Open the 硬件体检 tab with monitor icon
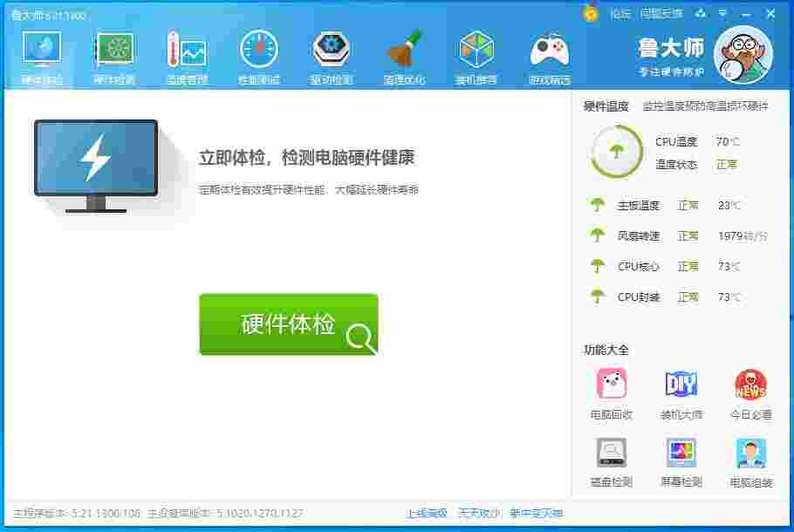 coord(42,58)
